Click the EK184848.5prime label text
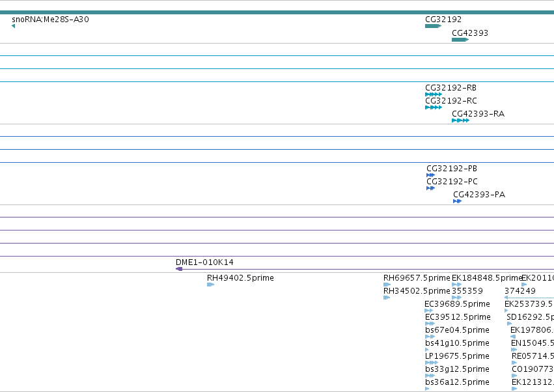Viewport: 554px width, 392px height. (487, 278)
